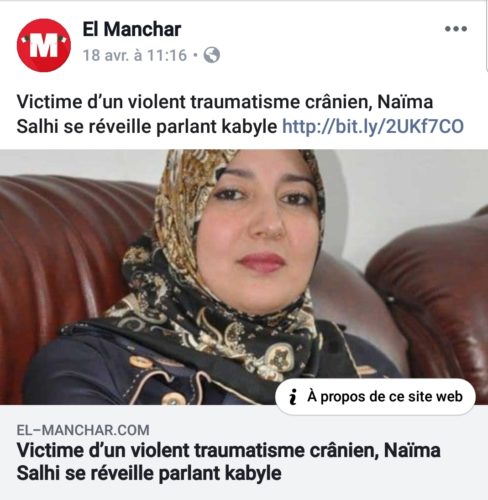Click the white M letter in logo
Viewport: 488px width, 500px height.
click(x=44, y=46)
